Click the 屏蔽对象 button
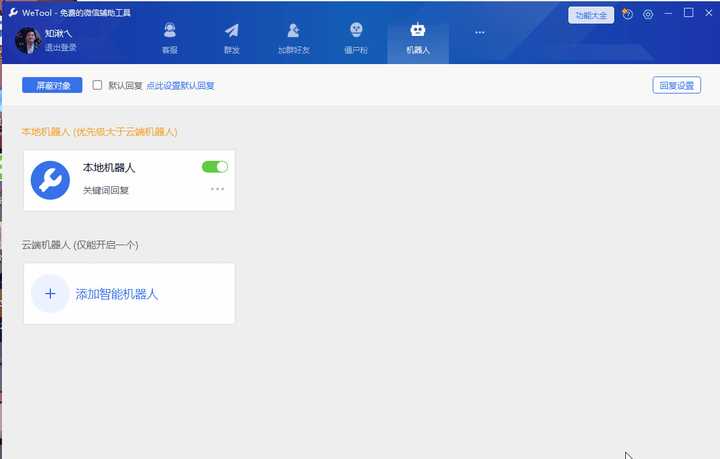 [52, 85]
